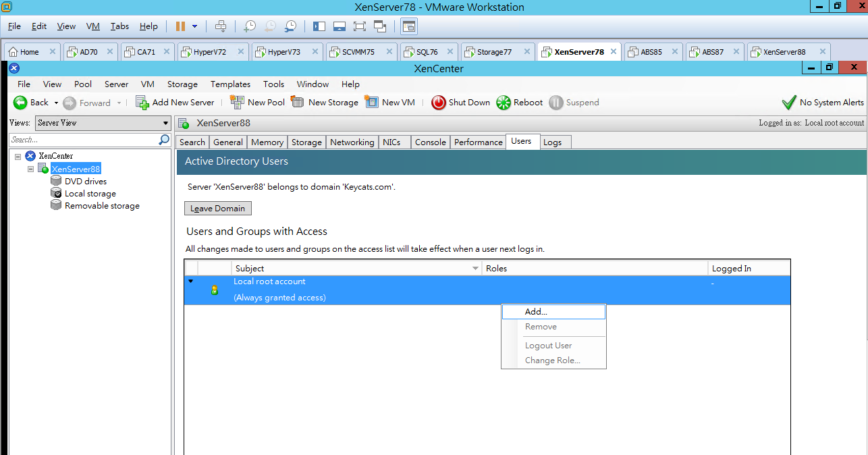Viewport: 868px width, 455px height.
Task: Click the VMware Unity mode icon
Action: coord(380,26)
